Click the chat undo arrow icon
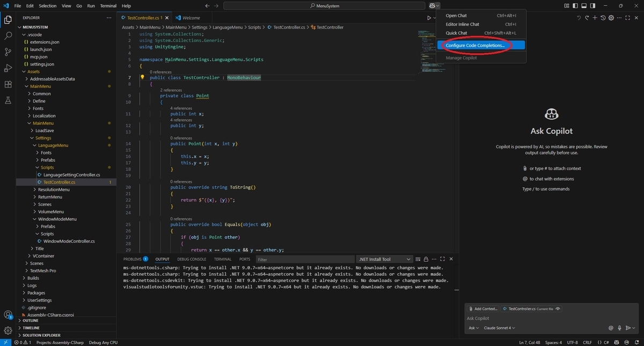Screen dimensions: 644x346 tap(579, 18)
